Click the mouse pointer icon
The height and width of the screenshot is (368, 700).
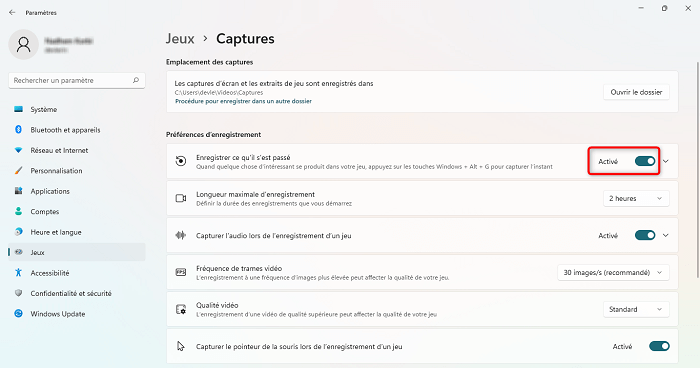pyautogui.click(x=180, y=346)
